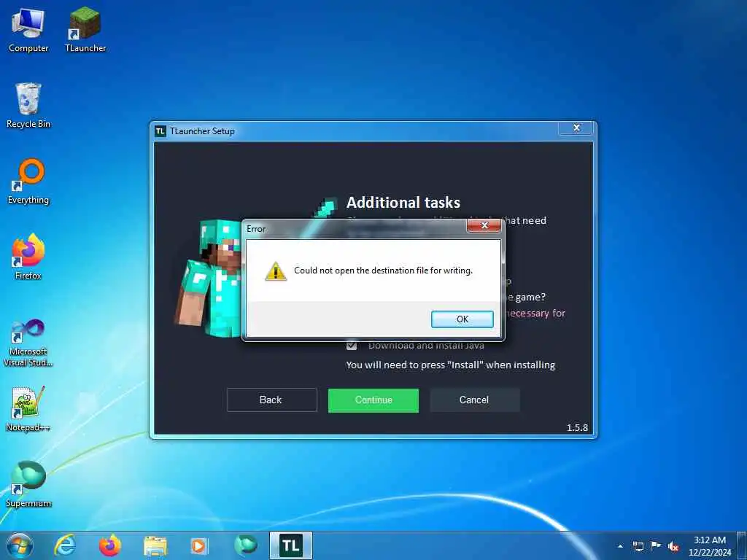Click OK in the Error dialog

click(462, 319)
